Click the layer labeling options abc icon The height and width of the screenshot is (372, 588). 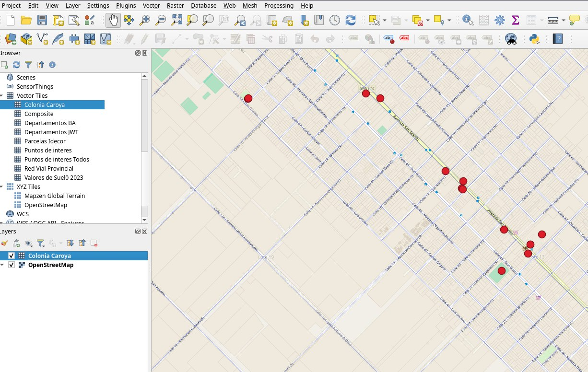pos(353,38)
